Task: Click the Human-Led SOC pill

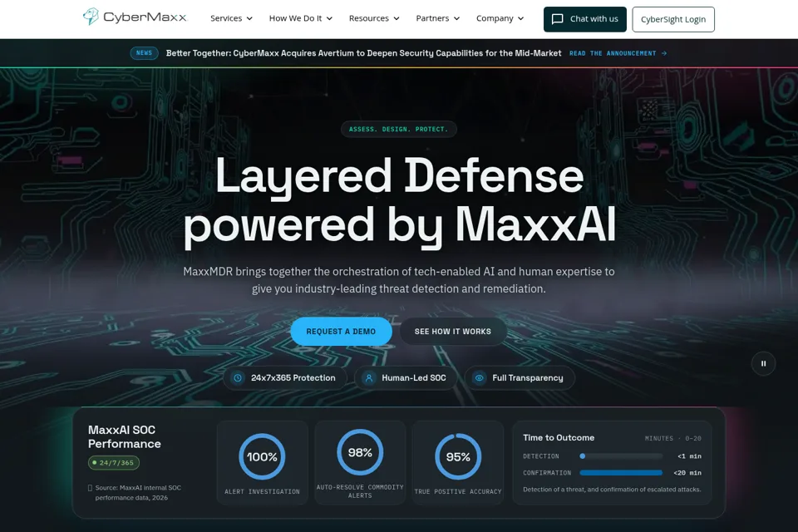Action: pos(406,377)
